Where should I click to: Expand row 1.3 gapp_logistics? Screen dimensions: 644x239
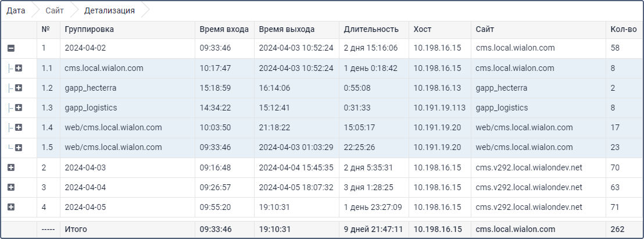pyautogui.click(x=19, y=108)
